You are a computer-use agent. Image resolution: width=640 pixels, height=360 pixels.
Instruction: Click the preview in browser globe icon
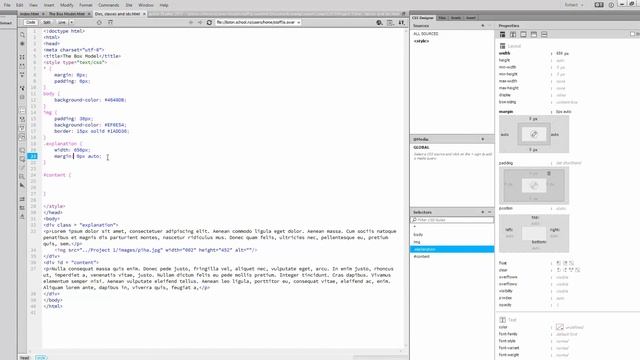point(379,22)
